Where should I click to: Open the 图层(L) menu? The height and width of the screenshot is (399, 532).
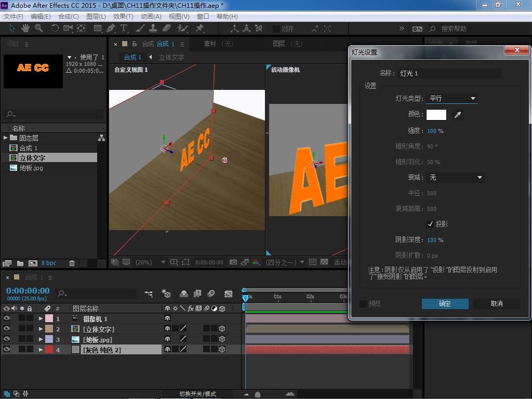pos(96,16)
